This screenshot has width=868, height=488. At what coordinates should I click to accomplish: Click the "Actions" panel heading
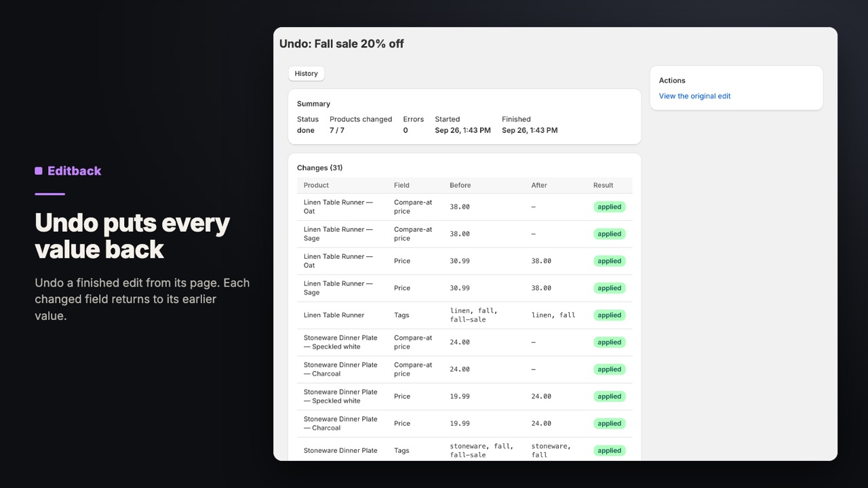[x=672, y=81]
